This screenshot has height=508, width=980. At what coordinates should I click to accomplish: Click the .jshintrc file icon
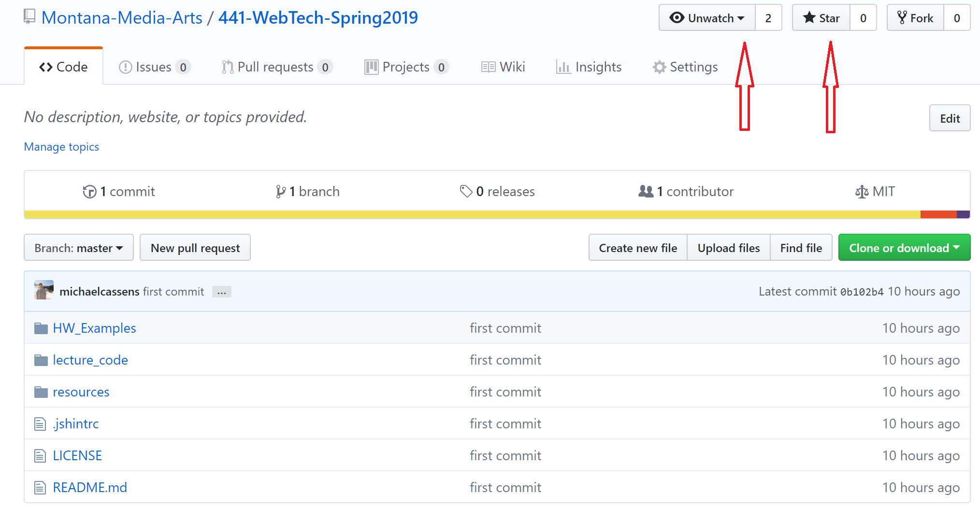tap(40, 424)
